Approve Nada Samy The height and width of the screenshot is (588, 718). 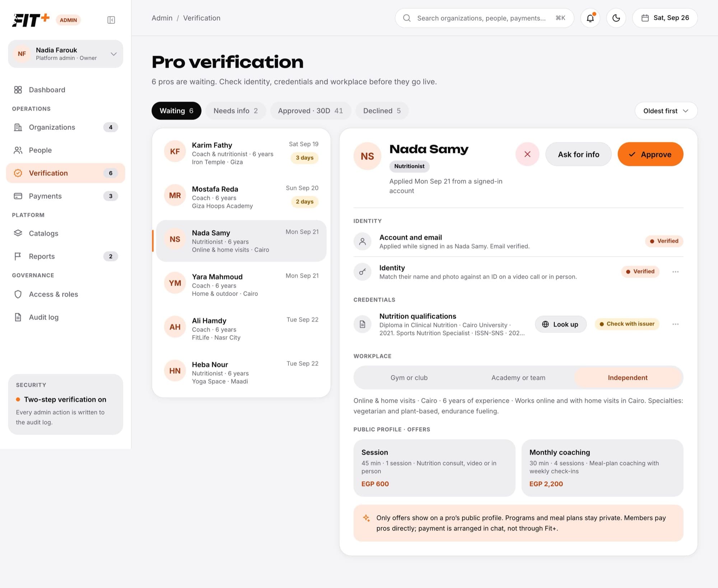click(650, 154)
